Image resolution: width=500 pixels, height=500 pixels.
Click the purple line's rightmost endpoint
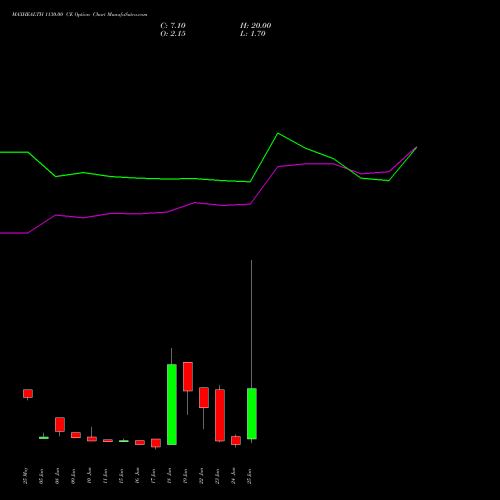pos(417,147)
